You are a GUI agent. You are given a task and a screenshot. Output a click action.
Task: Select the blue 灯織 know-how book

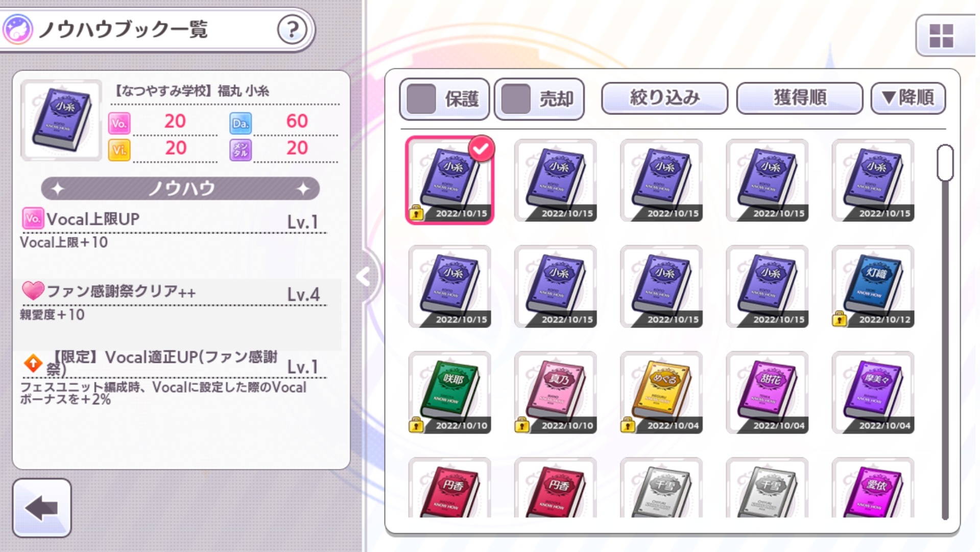(x=873, y=286)
